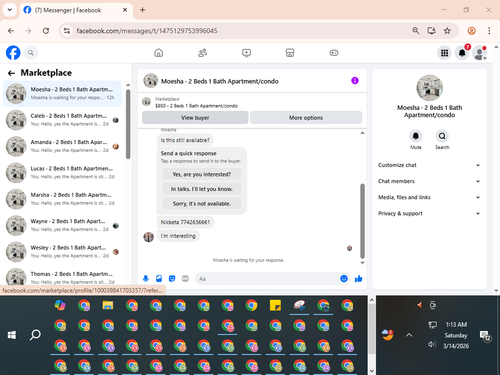The height and width of the screenshot is (375, 500).
Task: Choose a GIF icon
Action: [185, 279]
